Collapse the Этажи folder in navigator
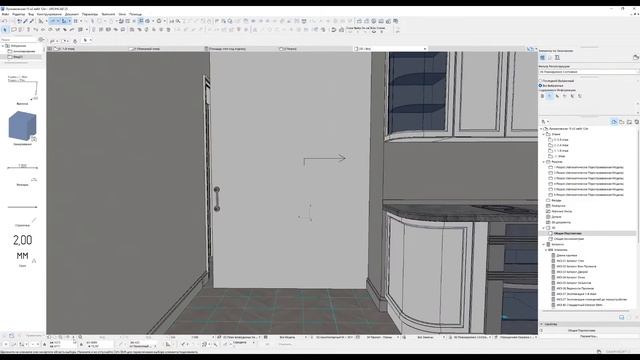This screenshot has height=360, width=640. click(544, 134)
